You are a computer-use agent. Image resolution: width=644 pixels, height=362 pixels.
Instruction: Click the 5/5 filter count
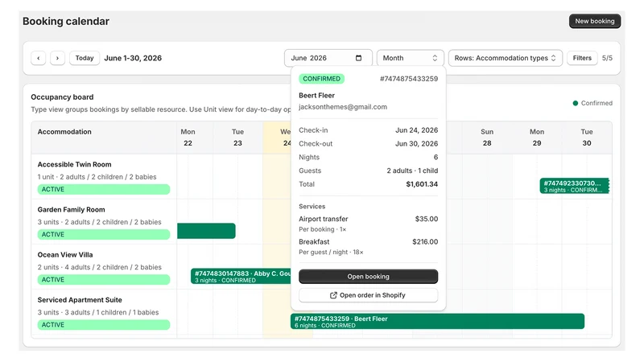point(607,58)
